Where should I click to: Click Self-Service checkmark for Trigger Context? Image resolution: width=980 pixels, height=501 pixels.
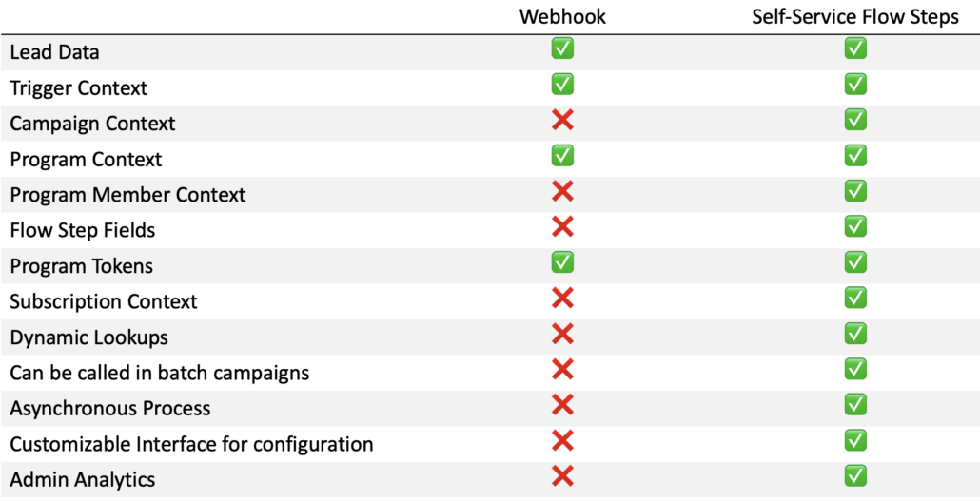click(x=855, y=85)
